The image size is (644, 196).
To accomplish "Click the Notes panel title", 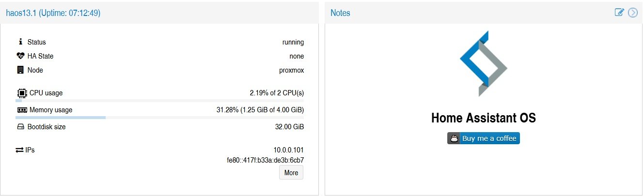I will click(340, 13).
